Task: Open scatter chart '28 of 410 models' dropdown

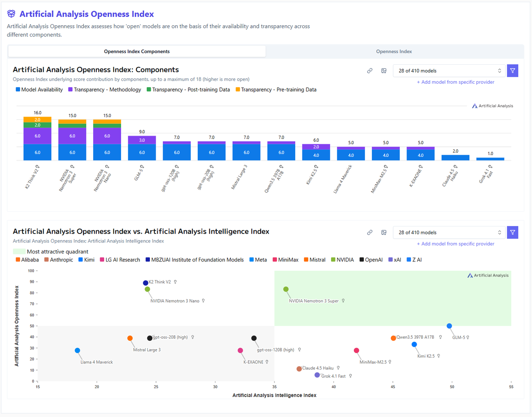Action: click(449, 233)
